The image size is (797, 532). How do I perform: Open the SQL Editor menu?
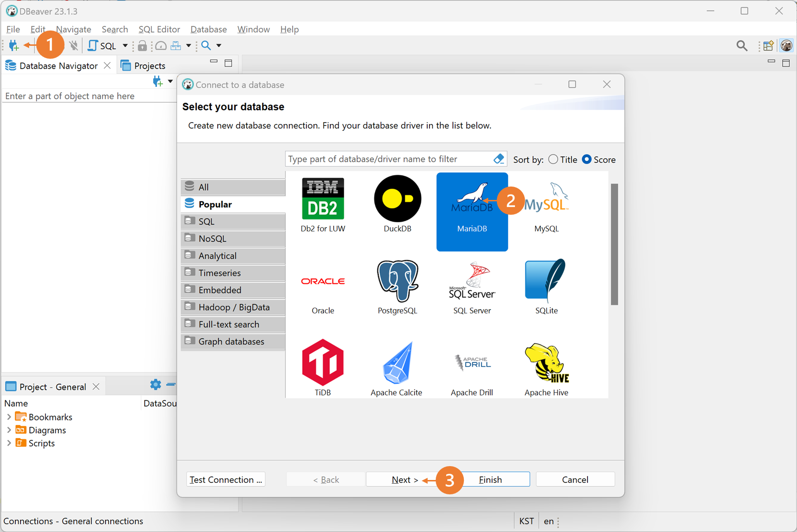pyautogui.click(x=159, y=29)
